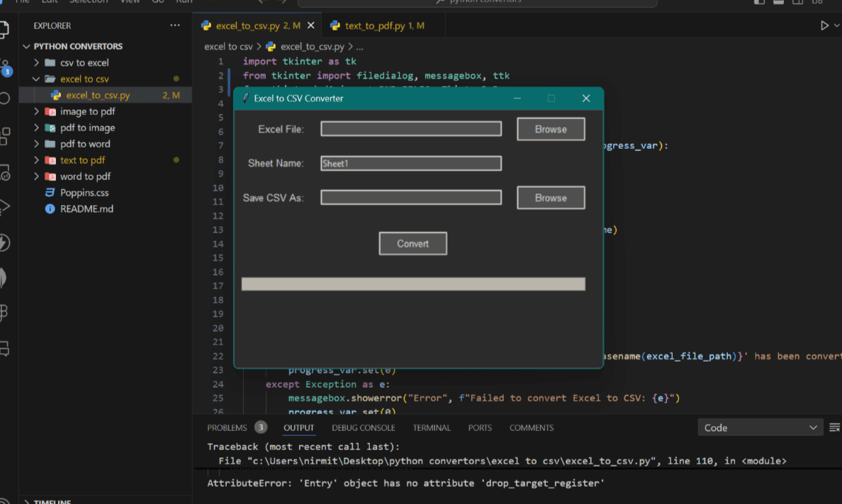Screen dimensions: 842x504
Task: Switch to the text_to_pdf.py tab
Action: [375, 26]
